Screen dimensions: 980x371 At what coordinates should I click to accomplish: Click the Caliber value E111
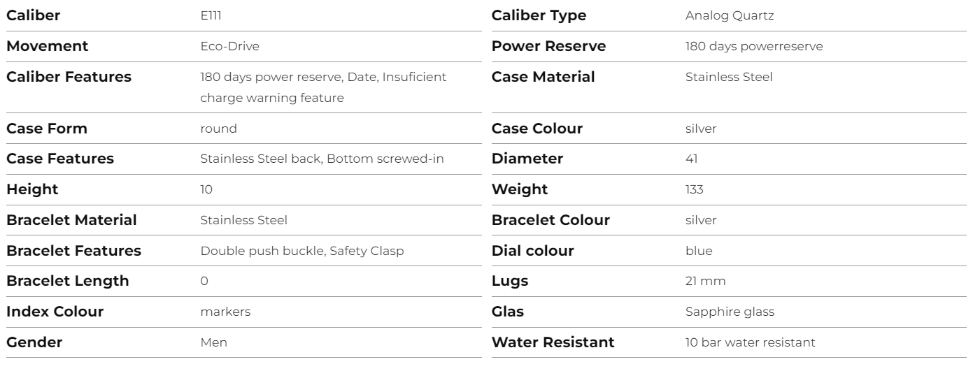coord(211,16)
